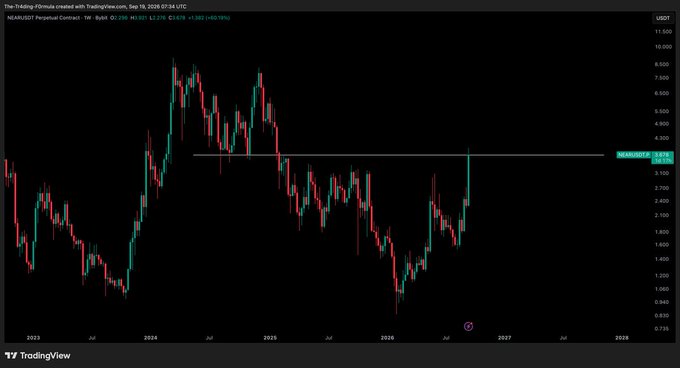
Task: Click the 7.500 price axis label
Action: (x=662, y=78)
